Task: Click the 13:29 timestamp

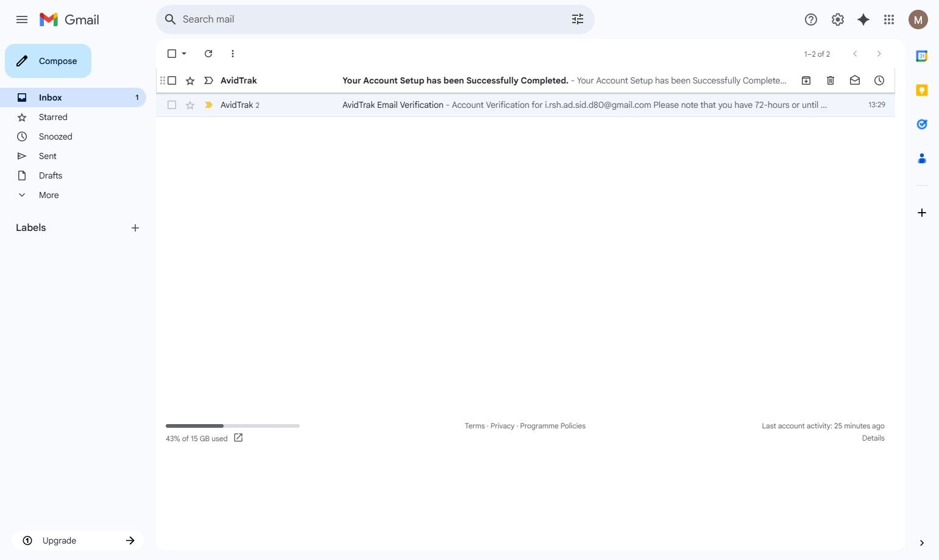Action: tap(877, 105)
